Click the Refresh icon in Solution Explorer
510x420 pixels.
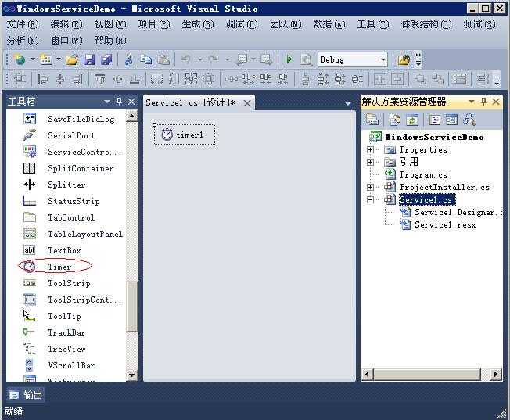click(411, 120)
